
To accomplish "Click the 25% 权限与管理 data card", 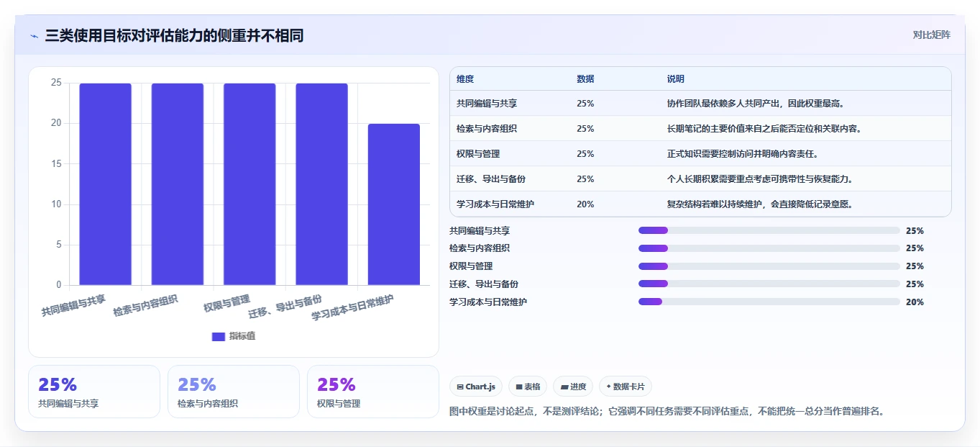I will [x=373, y=392].
